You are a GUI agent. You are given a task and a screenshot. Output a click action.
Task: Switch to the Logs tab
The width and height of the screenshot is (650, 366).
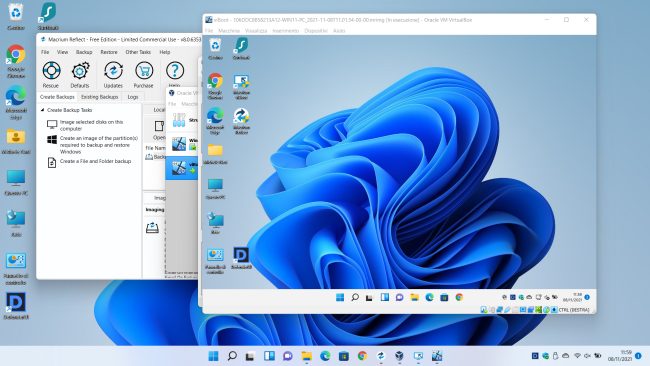[133, 97]
